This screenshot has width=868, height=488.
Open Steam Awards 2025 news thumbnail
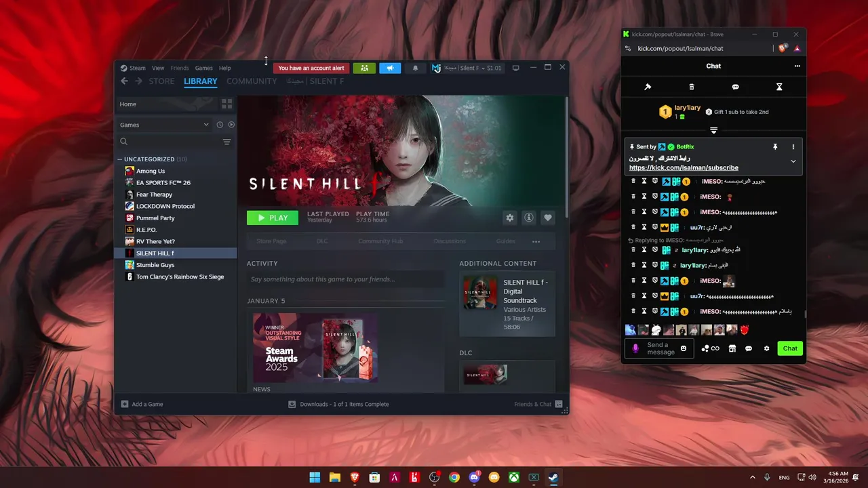pyautogui.click(x=315, y=347)
